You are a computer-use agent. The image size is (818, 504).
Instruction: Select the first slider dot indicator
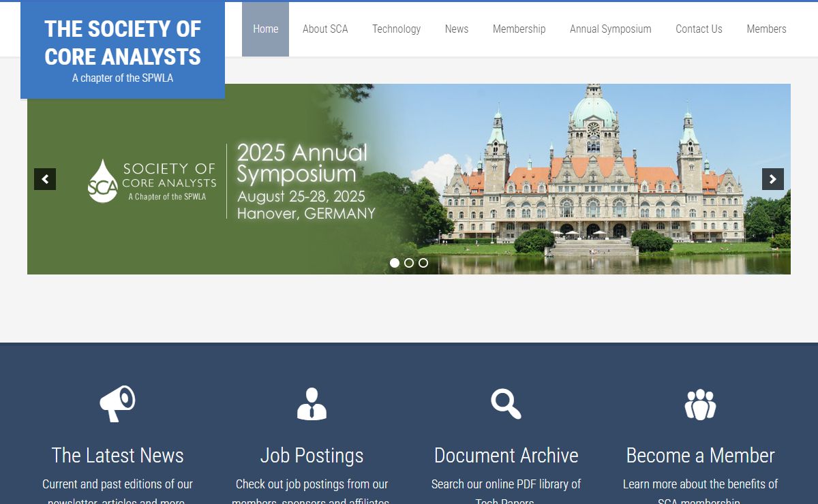395,263
